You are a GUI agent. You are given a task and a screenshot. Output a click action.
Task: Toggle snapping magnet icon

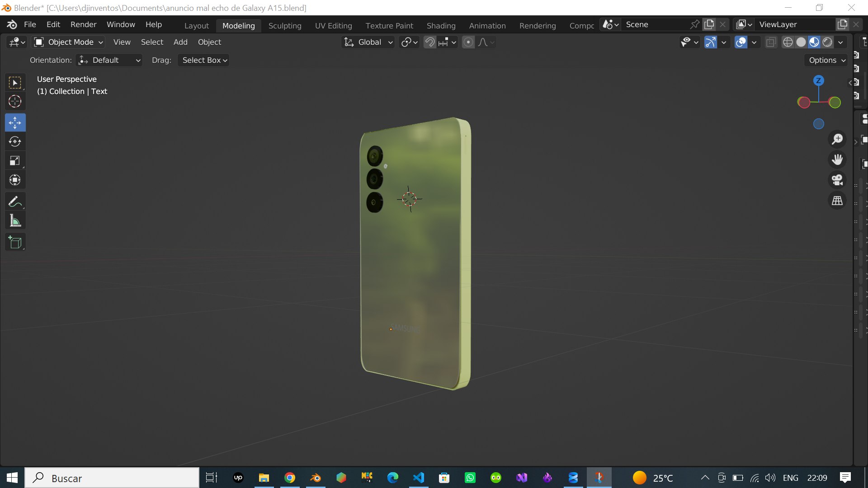tap(429, 42)
